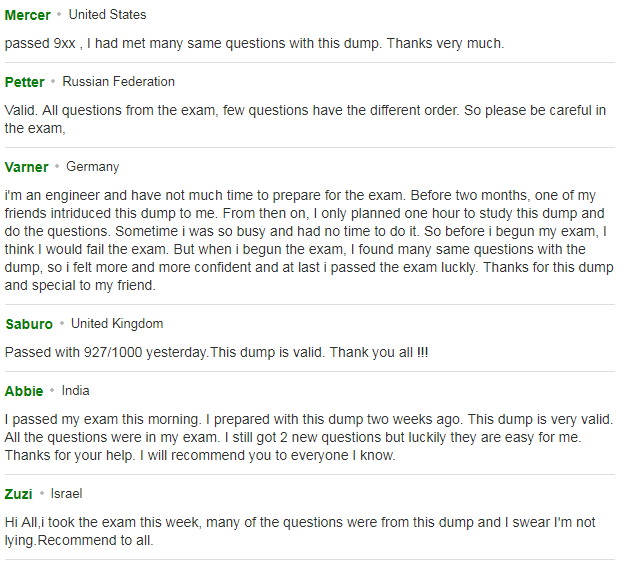The height and width of the screenshot is (563, 619).
Task: Click the reviewer name Mercer
Action: 28,15
